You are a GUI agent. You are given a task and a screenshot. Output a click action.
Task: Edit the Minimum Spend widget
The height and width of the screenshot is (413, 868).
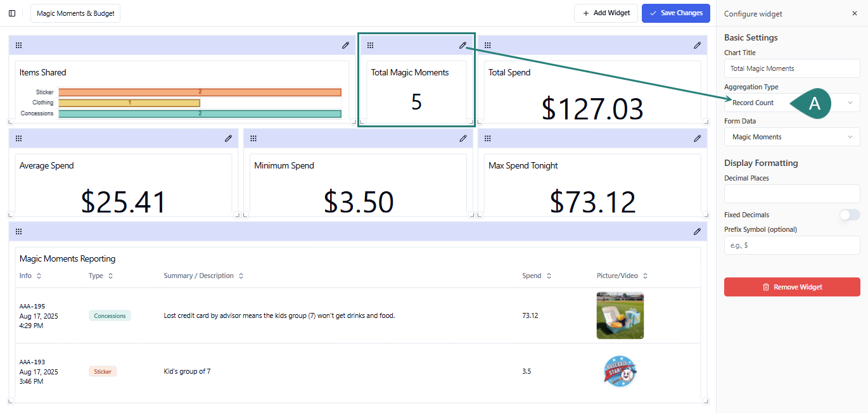463,138
